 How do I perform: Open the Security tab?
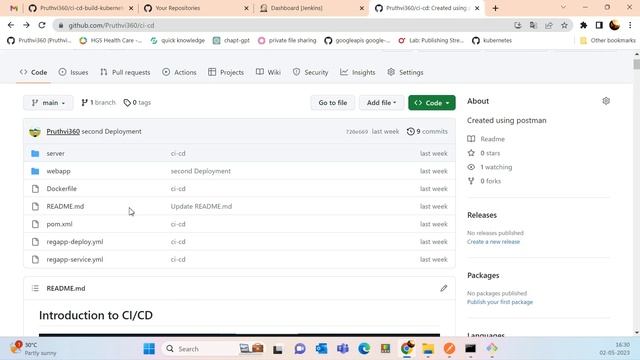[x=310, y=72]
